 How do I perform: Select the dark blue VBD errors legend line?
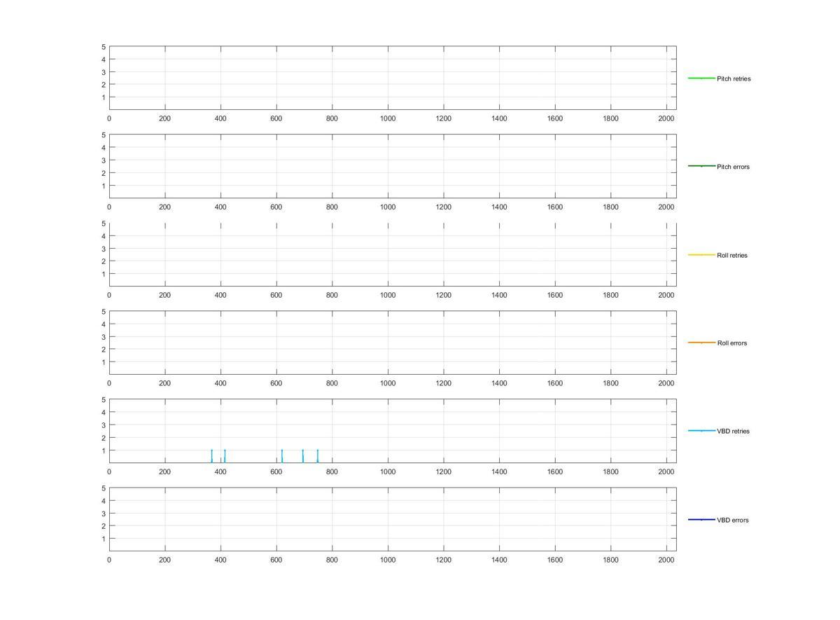click(x=701, y=519)
